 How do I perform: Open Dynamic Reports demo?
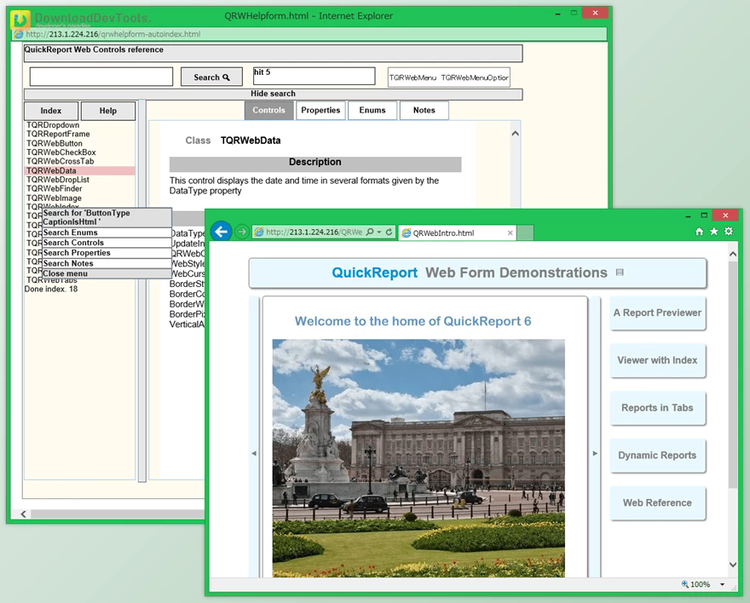click(657, 455)
